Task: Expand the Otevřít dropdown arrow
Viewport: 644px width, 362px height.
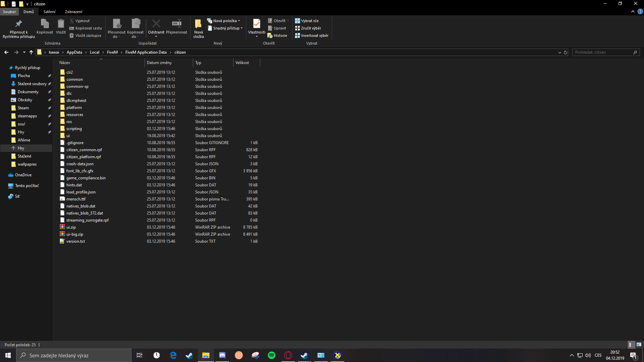Action: click(x=287, y=20)
